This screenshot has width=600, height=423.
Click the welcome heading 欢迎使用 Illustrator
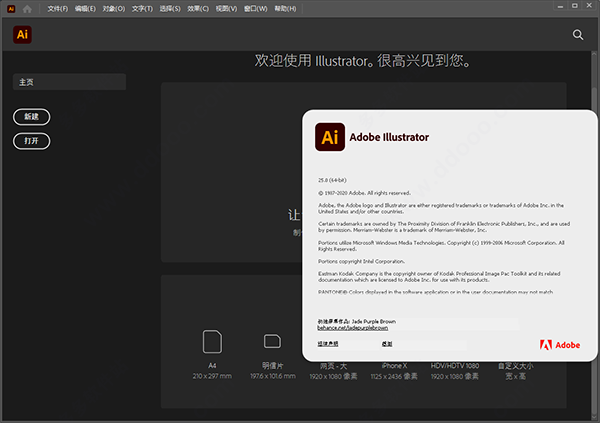362,60
